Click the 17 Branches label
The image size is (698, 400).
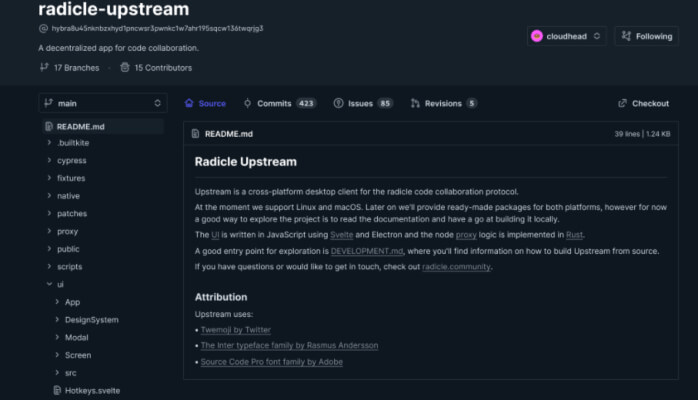[x=77, y=68]
